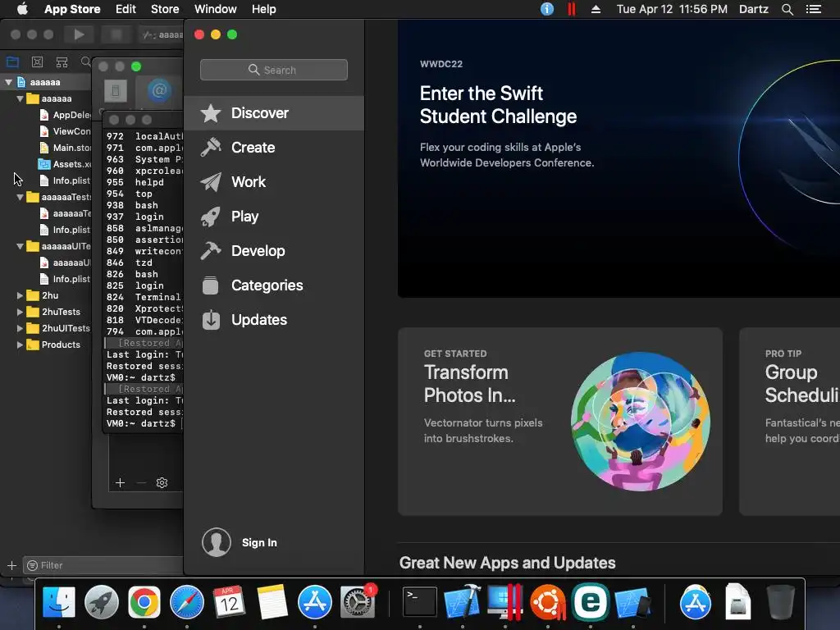Open the gear action menu in preferences window
The image size is (840, 630).
(162, 482)
